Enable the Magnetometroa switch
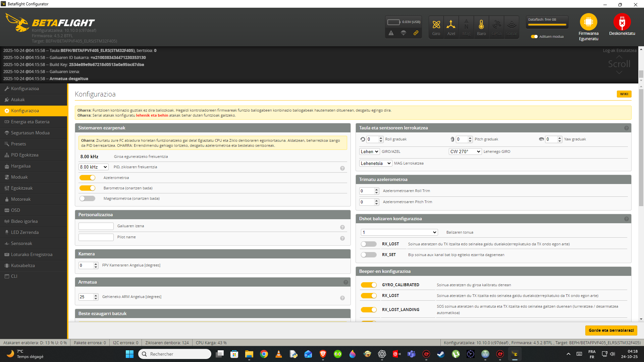The image size is (644, 362). point(88,198)
